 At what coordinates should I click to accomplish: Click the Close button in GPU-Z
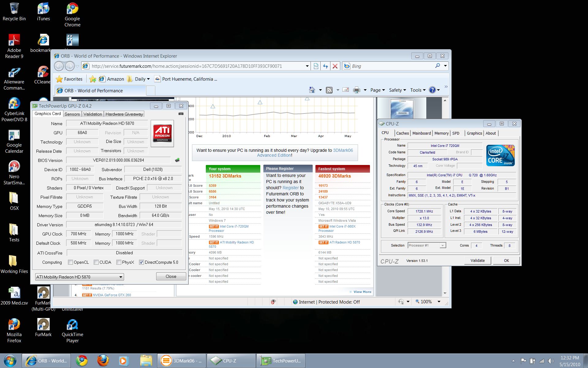171,276
